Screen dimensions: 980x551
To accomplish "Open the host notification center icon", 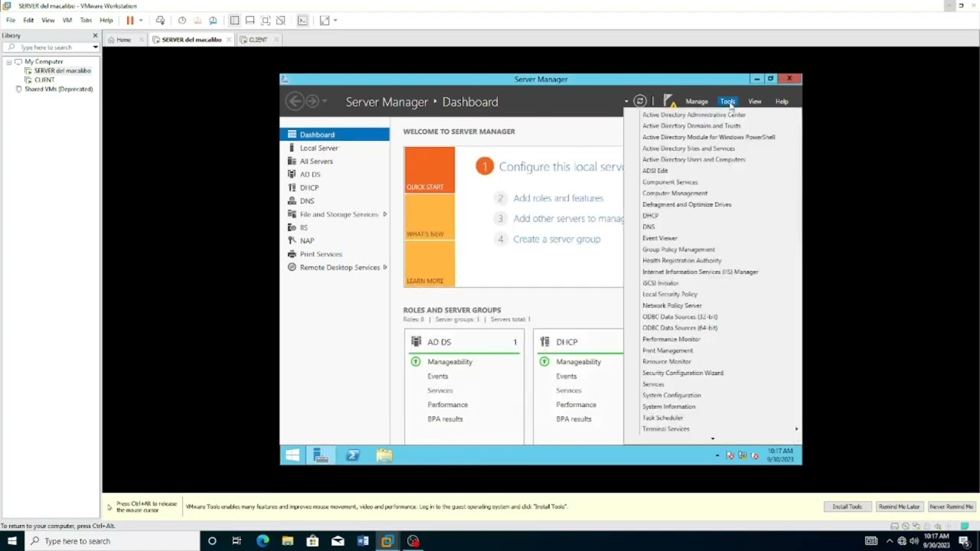I will tap(964, 541).
